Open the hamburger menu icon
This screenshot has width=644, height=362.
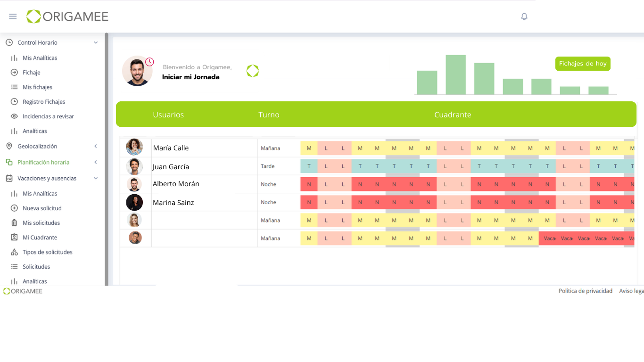click(x=13, y=16)
